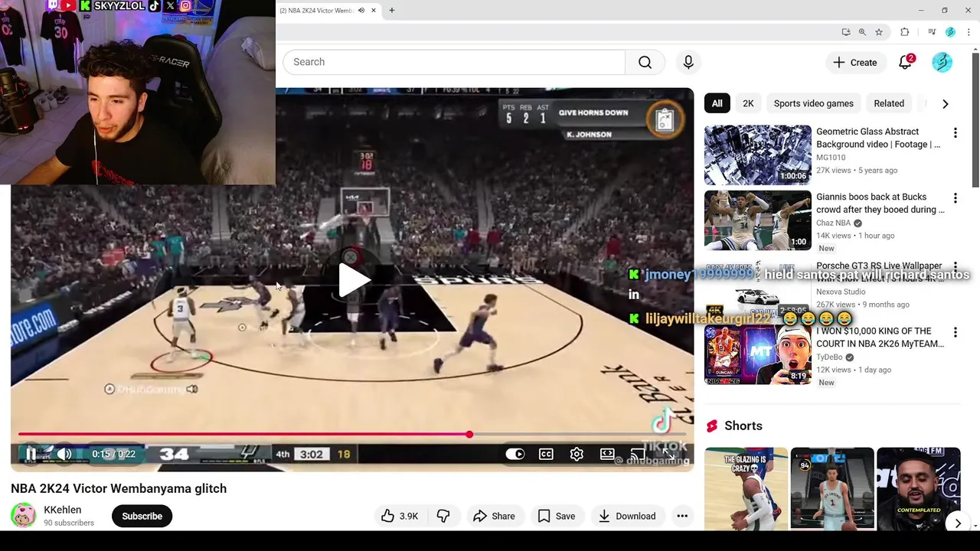
Task: Open the Geometric Glass Abstract thumbnail
Action: pos(758,155)
